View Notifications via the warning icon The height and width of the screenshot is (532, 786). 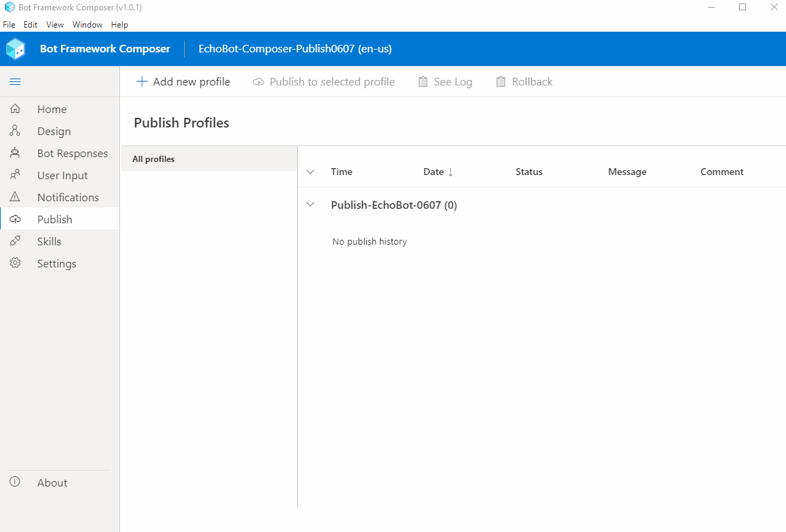point(15,197)
